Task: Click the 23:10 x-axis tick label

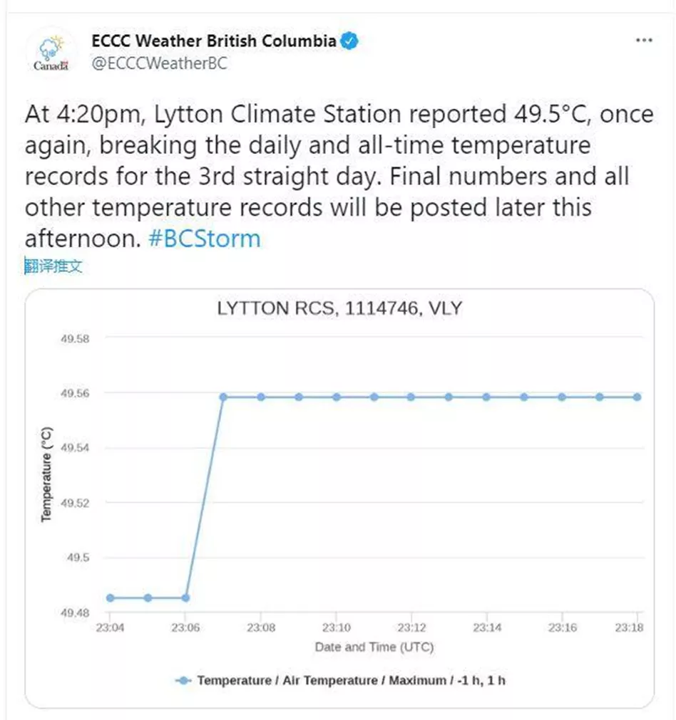Action: [x=336, y=628]
